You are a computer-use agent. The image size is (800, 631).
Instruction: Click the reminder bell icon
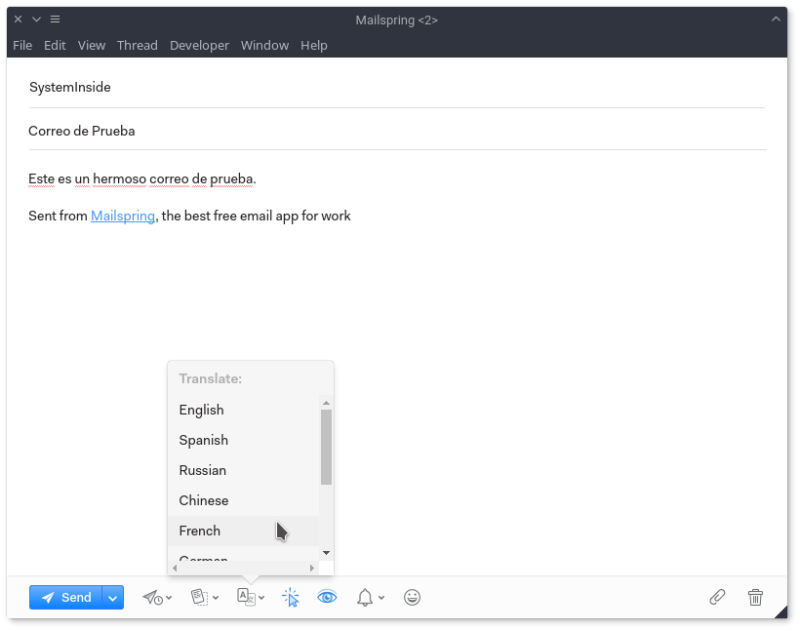coord(364,597)
